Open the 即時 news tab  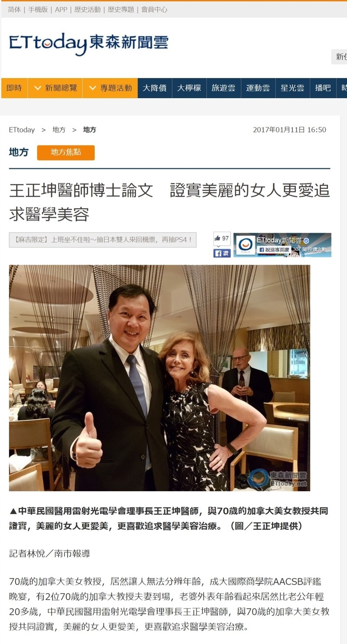(x=14, y=88)
